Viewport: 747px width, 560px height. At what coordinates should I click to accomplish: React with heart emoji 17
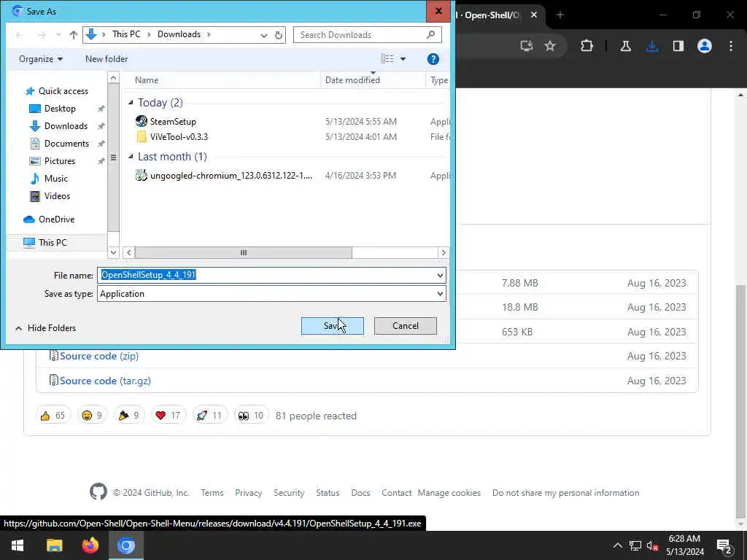pos(168,416)
